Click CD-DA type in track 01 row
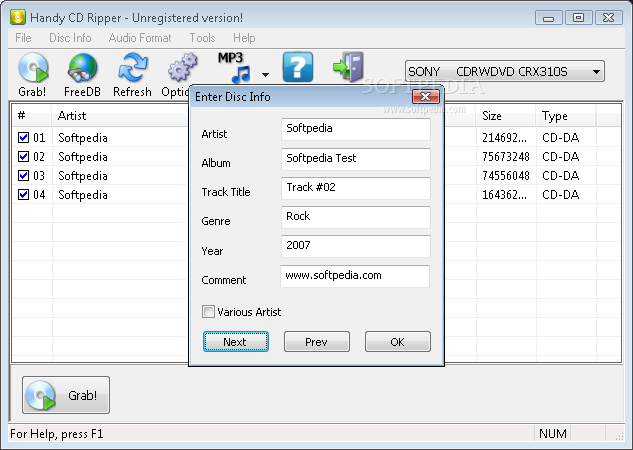633x450 pixels. (x=560, y=138)
